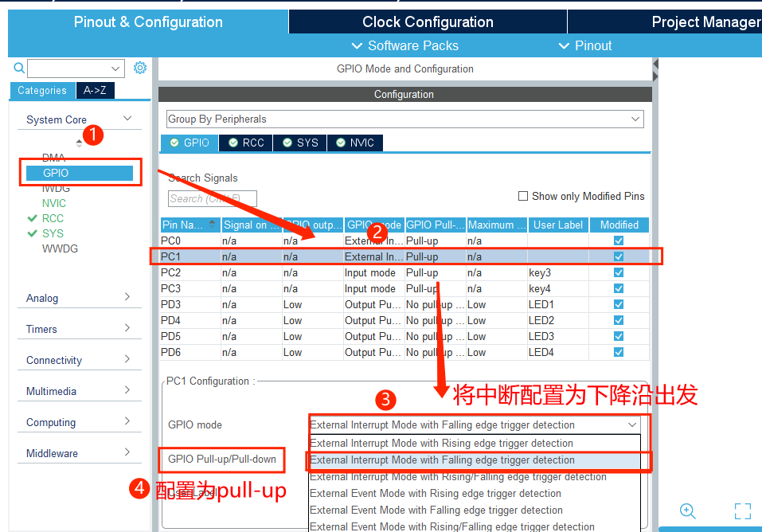762x532 pixels.
Task: Select the PC0 pin row
Action: 404,241
